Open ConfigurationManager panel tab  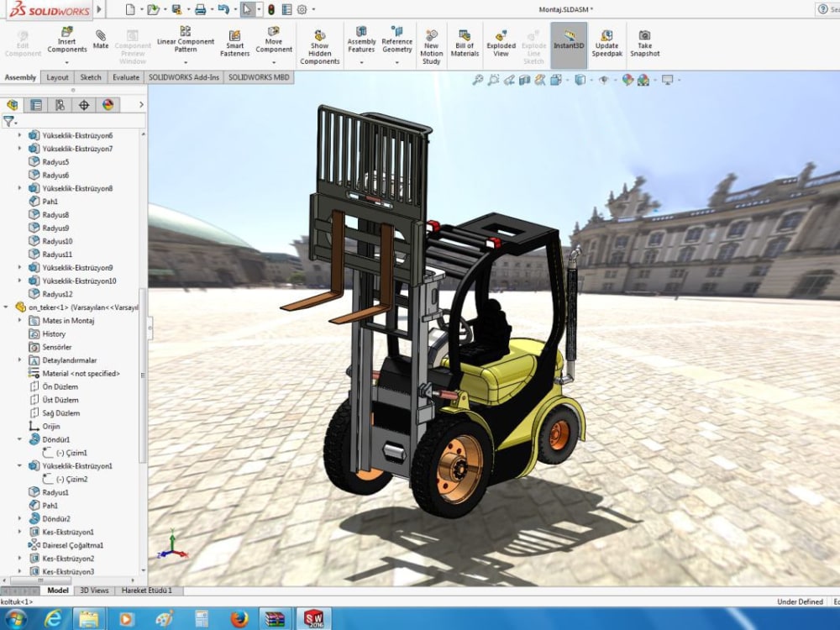coord(60,105)
